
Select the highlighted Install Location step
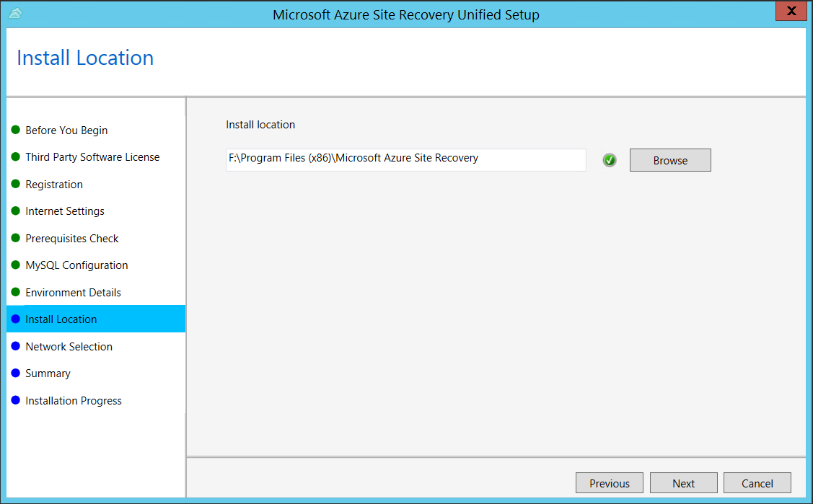click(96, 319)
